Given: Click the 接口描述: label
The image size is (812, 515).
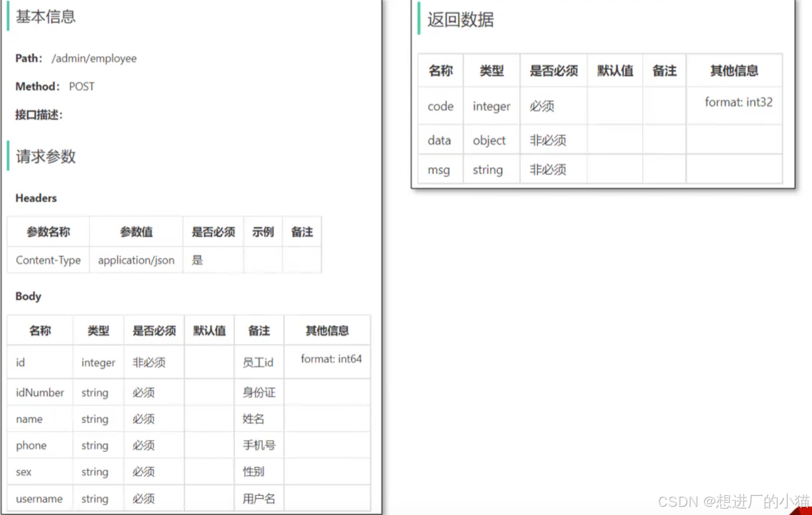Looking at the screenshot, I should 38,115.
